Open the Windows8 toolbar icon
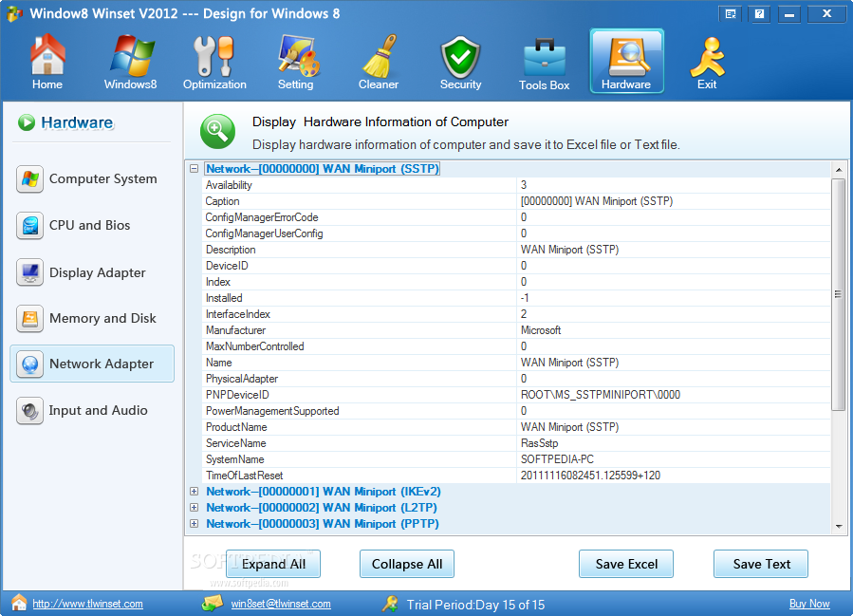The width and height of the screenshot is (853, 616). (131, 55)
